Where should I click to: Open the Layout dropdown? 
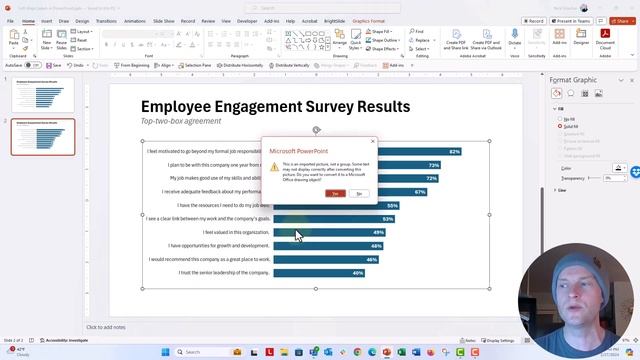tap(82, 31)
